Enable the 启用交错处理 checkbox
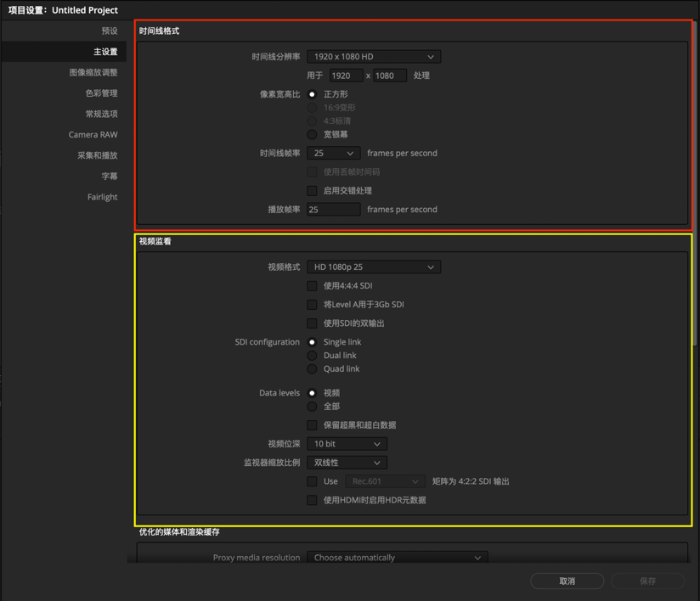Image resolution: width=700 pixels, height=601 pixels. 312,190
